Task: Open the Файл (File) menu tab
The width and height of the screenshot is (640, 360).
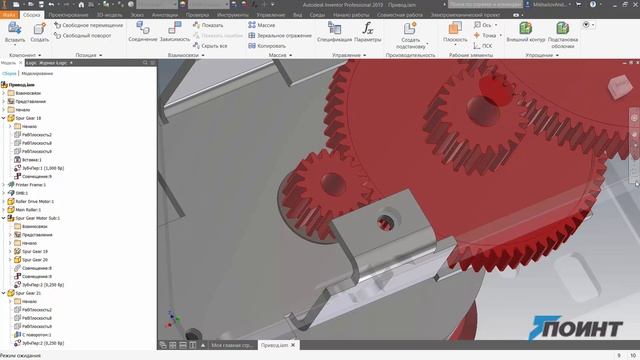Action: [x=9, y=15]
